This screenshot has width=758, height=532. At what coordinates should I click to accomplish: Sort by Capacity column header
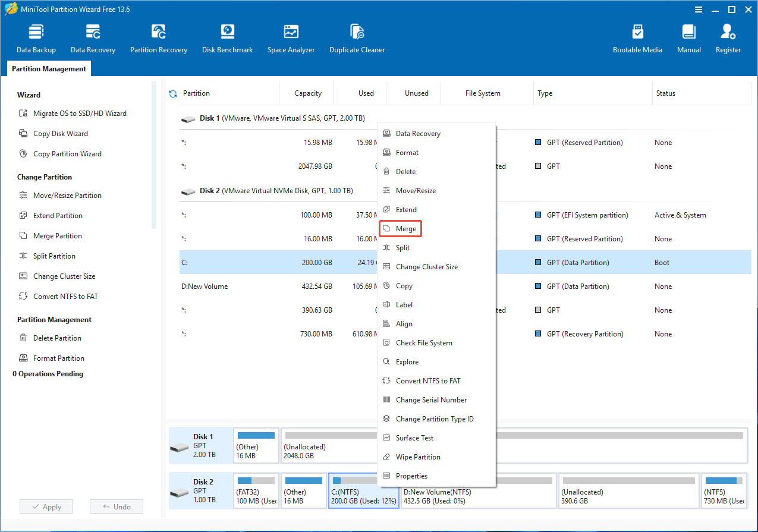(307, 93)
